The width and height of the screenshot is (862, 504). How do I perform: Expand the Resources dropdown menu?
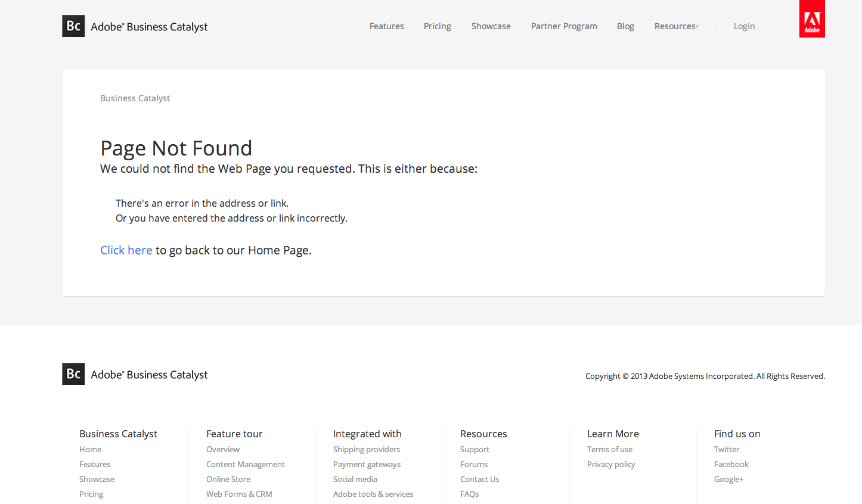(x=676, y=26)
